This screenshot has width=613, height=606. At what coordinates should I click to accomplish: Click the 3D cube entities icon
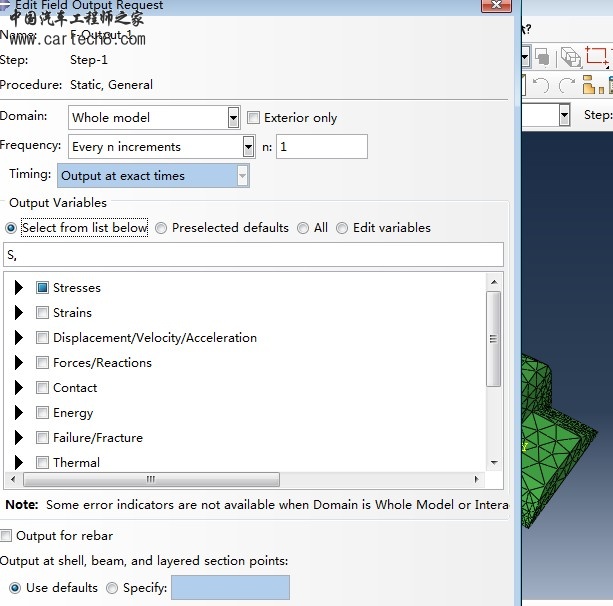pyautogui.click(x=570, y=57)
